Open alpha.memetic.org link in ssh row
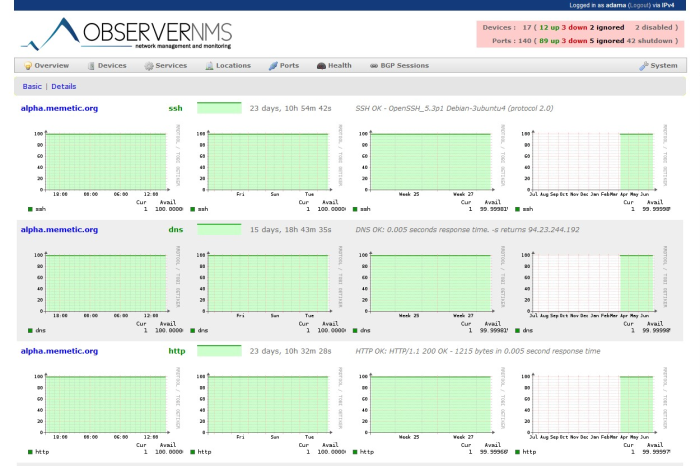The height and width of the screenshot is (466, 700). (59, 108)
